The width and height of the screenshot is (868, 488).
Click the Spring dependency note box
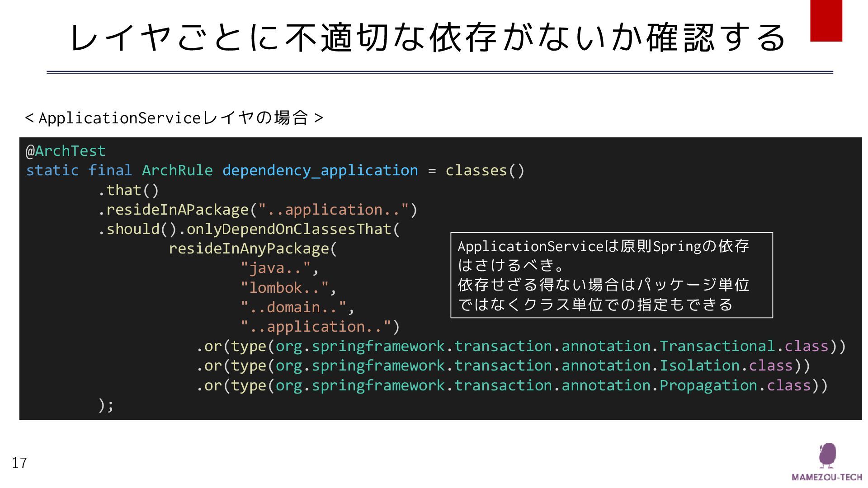[611, 275]
